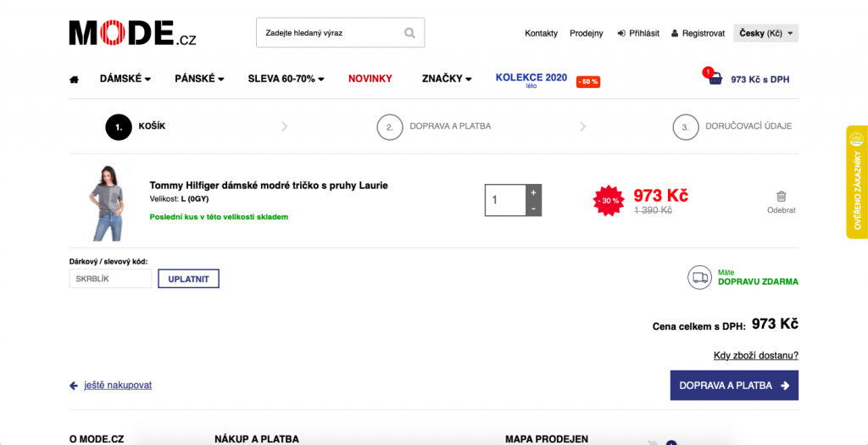Image resolution: width=868 pixels, height=445 pixels.
Task: Expand the ZNAČKY menu
Action: pos(447,79)
